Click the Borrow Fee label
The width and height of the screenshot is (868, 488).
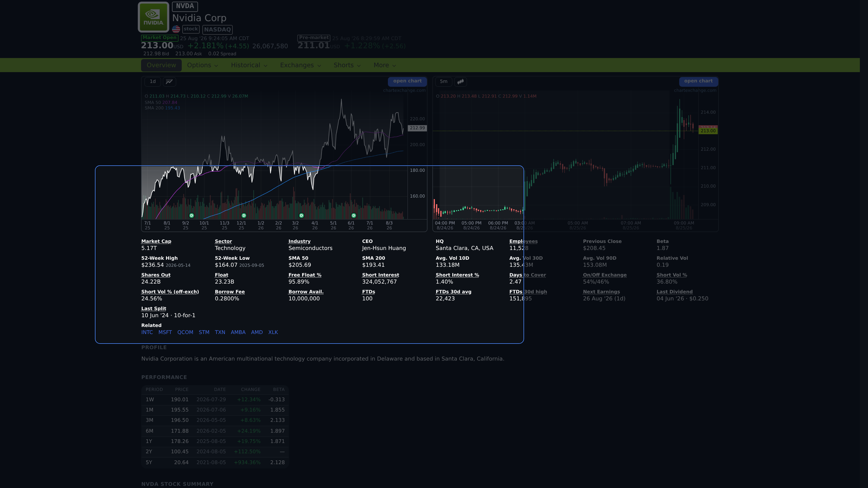tap(230, 292)
